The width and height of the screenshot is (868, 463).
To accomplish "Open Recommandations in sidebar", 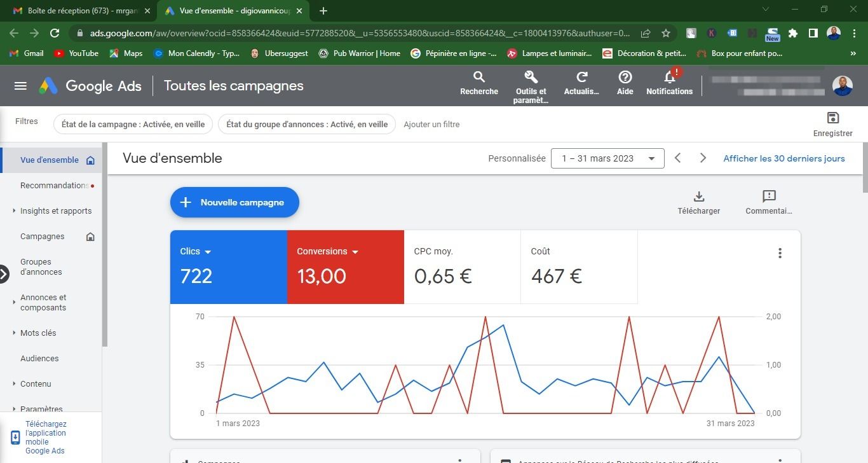I will point(55,186).
